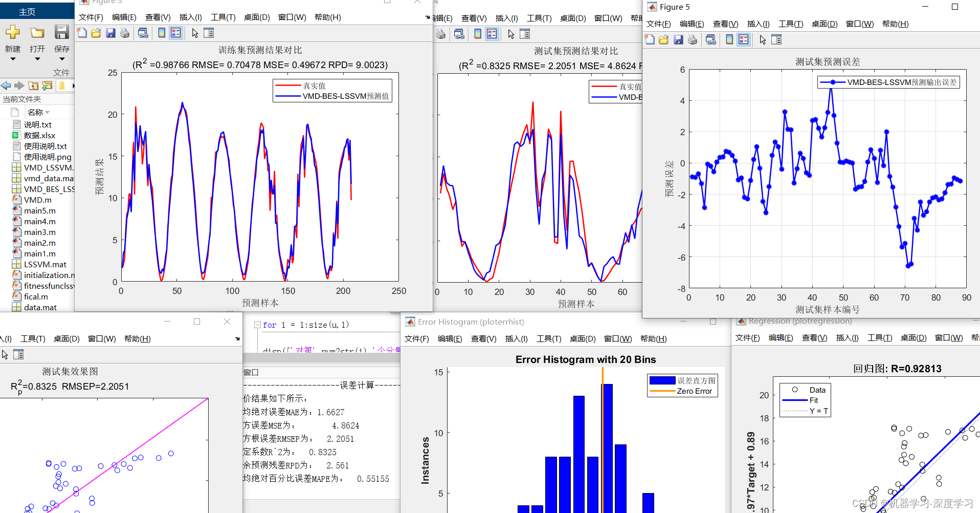The width and height of the screenshot is (980, 513).
Task: Click Figure 5 title bar text
Action: (x=675, y=7)
